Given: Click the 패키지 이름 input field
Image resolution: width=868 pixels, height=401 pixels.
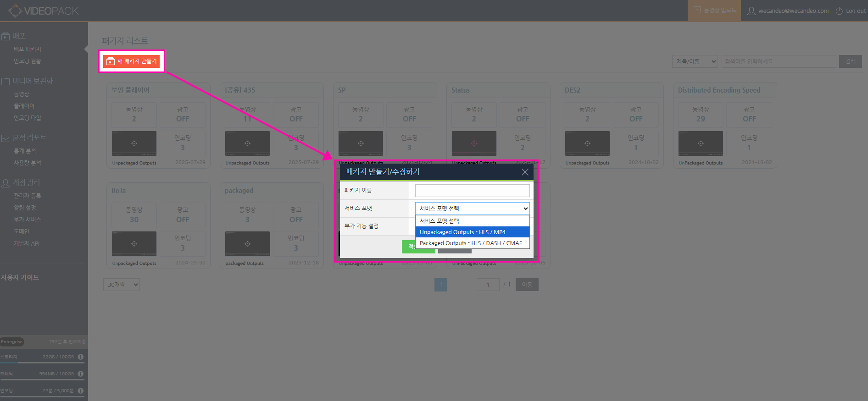Looking at the screenshot, I should (x=473, y=191).
